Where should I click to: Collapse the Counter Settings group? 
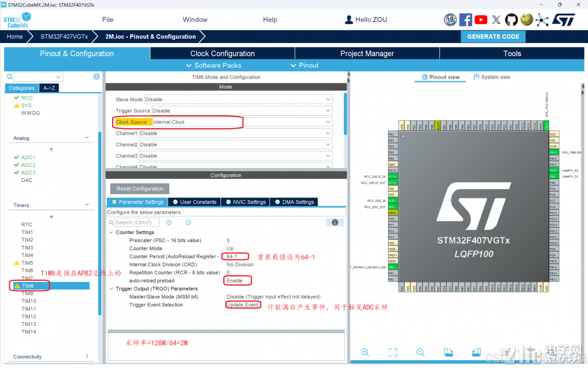(x=111, y=232)
